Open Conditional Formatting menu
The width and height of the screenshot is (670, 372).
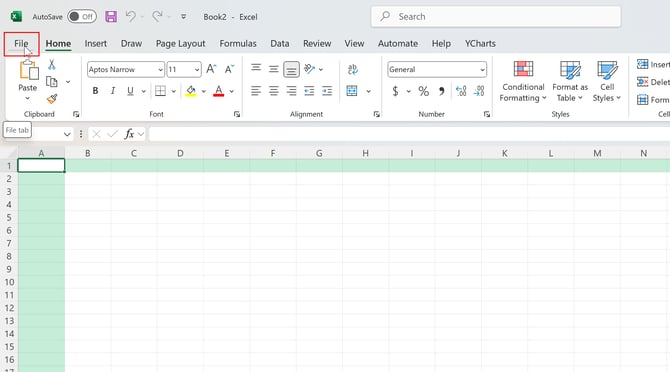523,81
